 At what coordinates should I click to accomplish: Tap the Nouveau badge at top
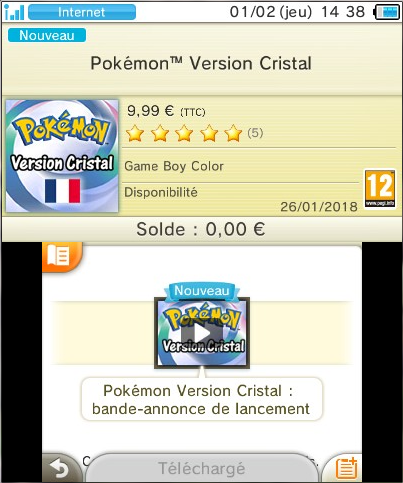(47, 35)
